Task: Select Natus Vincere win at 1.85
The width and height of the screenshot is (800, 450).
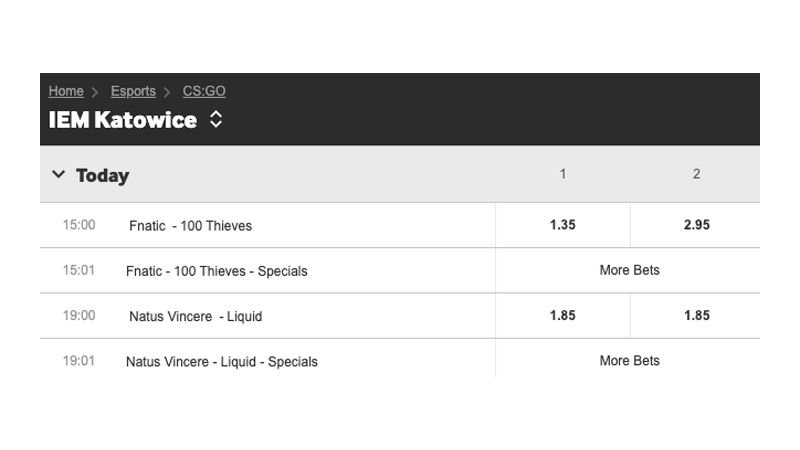Action: 562,315
